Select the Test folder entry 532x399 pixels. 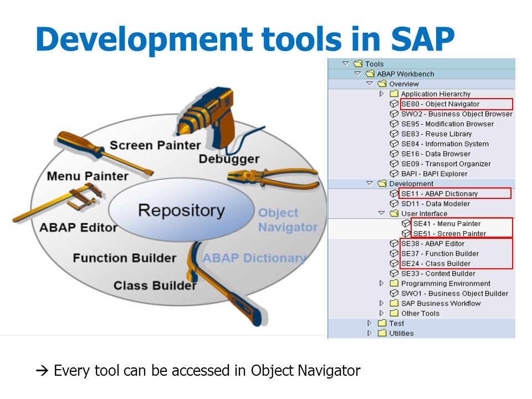point(396,323)
